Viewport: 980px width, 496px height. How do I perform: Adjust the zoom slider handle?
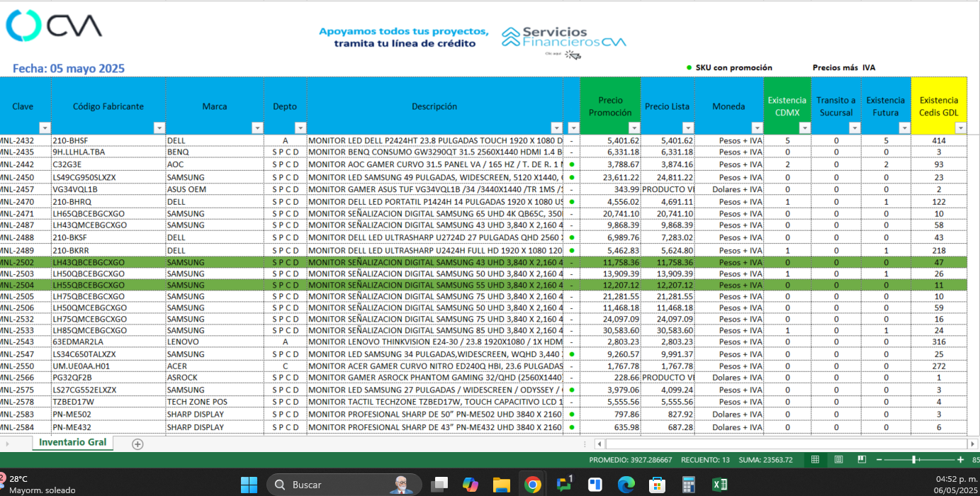(914, 460)
